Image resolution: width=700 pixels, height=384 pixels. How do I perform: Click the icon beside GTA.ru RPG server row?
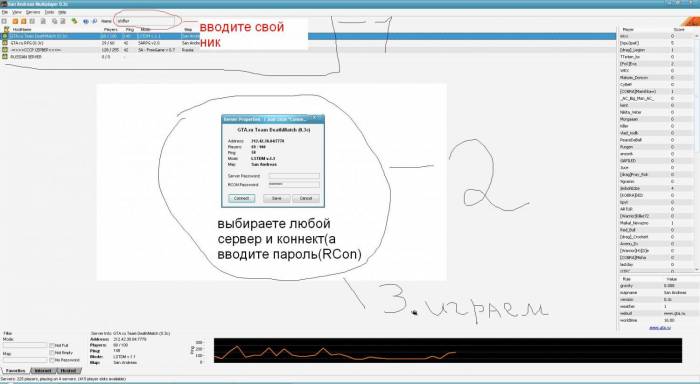(5, 43)
